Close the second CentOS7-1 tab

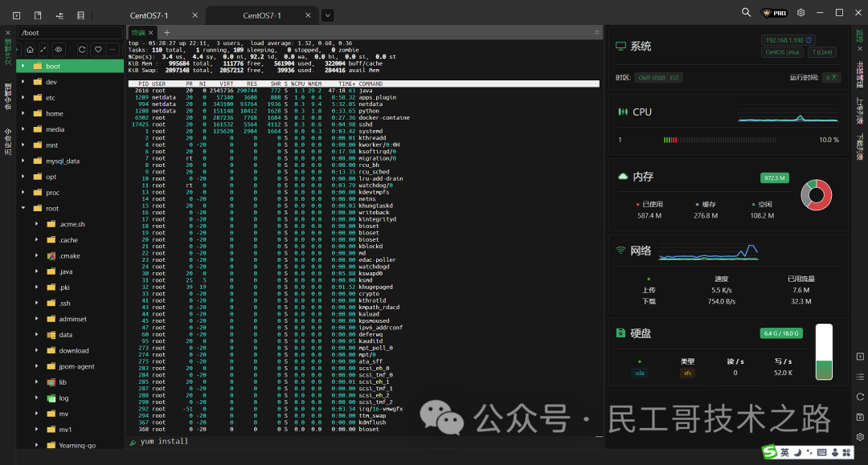tap(308, 15)
